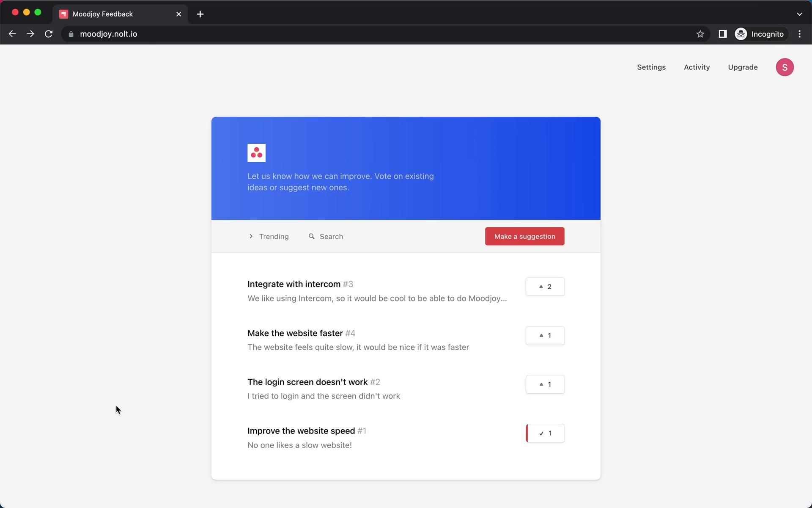The width and height of the screenshot is (812, 508).
Task: Toggle upvote on 'The login screen doesn't work'
Action: (544, 384)
